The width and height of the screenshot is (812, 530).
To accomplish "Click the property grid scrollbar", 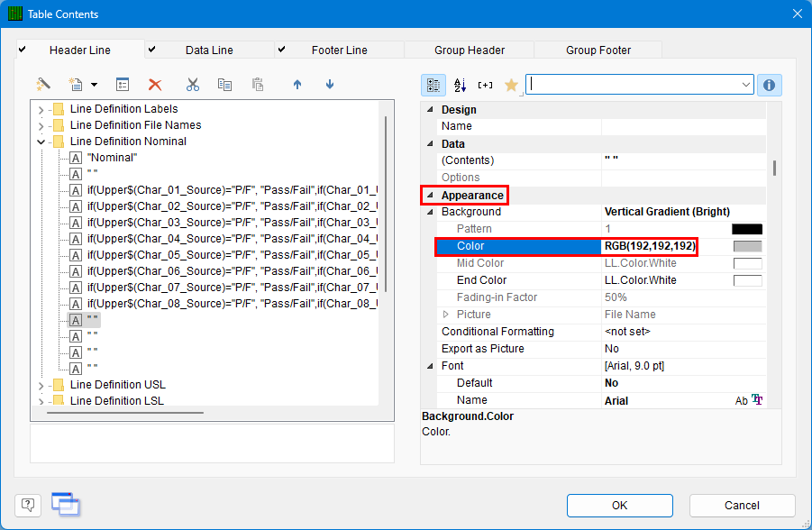I will click(x=774, y=168).
